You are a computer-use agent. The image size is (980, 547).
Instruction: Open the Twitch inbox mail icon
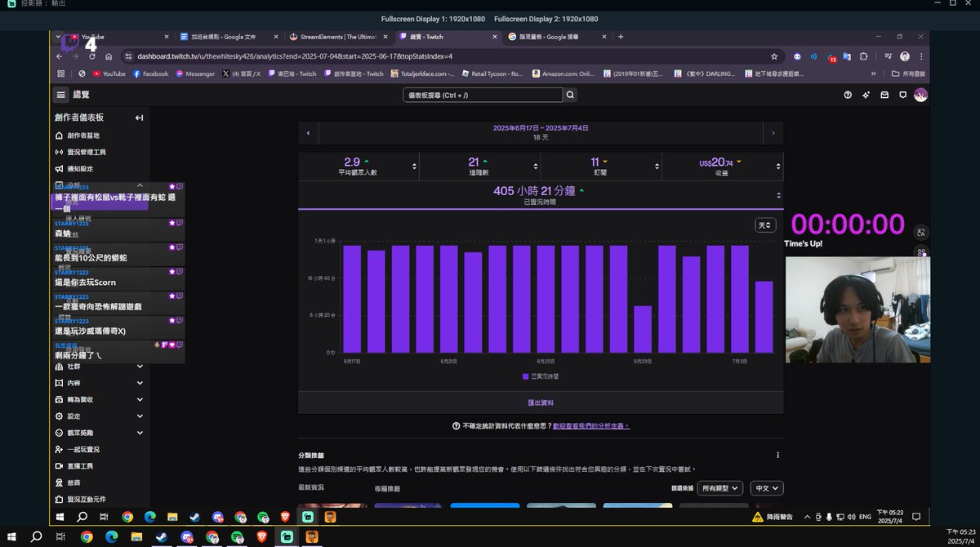pyautogui.click(x=884, y=95)
